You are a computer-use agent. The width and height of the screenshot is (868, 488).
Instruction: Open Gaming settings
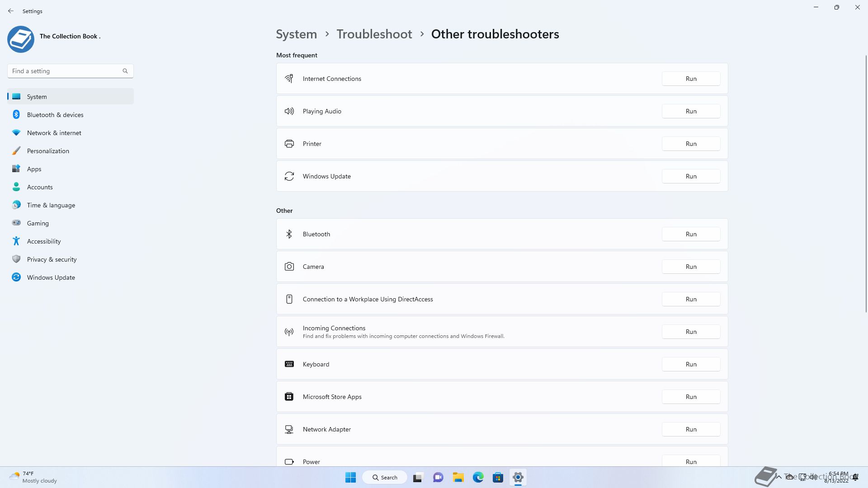point(71,223)
